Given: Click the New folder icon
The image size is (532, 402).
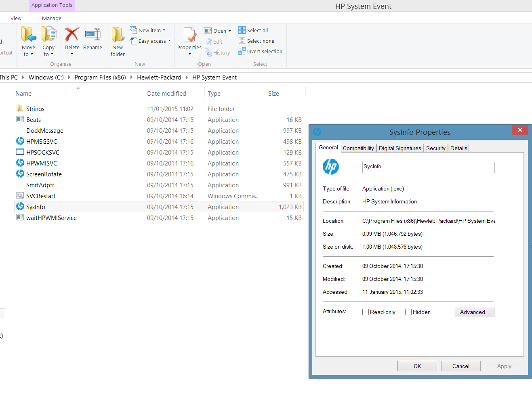Looking at the screenshot, I should (118, 34).
